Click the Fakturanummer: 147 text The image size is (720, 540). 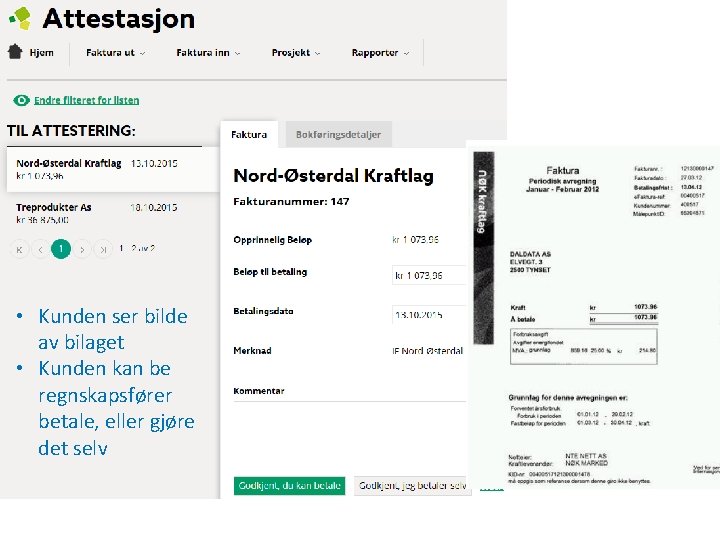pos(291,202)
